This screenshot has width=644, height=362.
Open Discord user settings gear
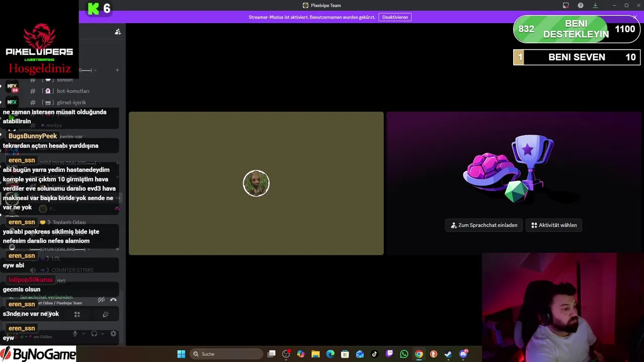[x=113, y=333]
